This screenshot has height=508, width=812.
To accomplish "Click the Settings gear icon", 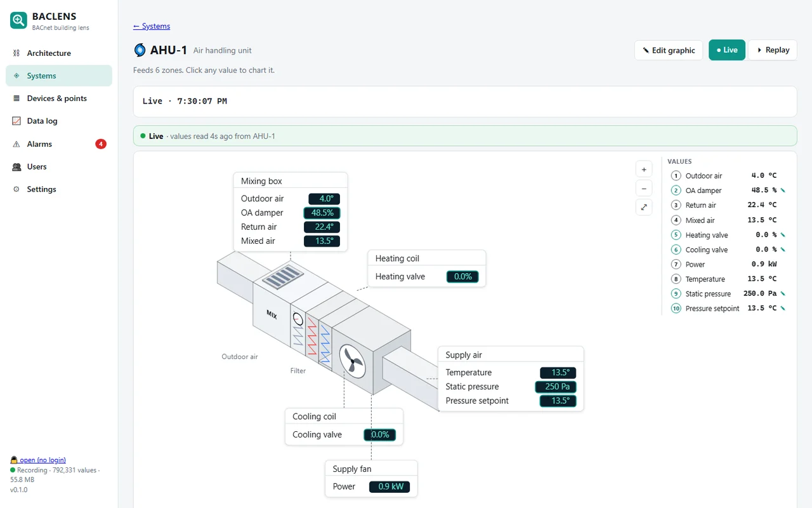I will [x=16, y=189].
